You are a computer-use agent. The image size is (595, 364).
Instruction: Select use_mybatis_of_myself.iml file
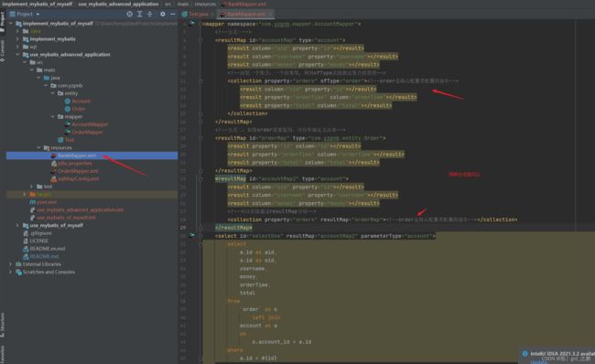point(66,218)
